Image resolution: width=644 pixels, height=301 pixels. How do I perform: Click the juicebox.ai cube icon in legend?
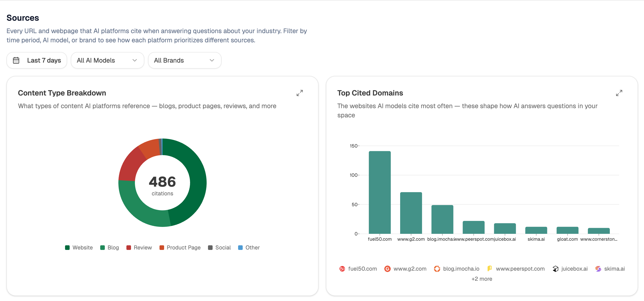click(x=555, y=269)
